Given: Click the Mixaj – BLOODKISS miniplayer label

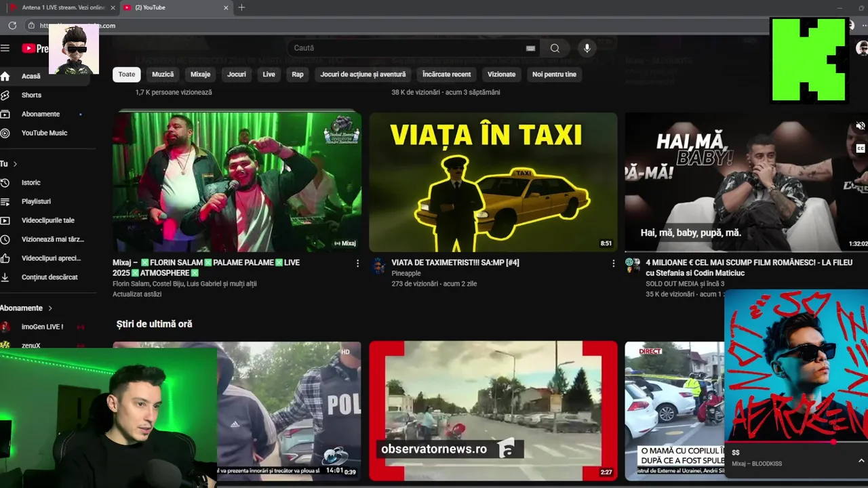Looking at the screenshot, I should tap(757, 464).
